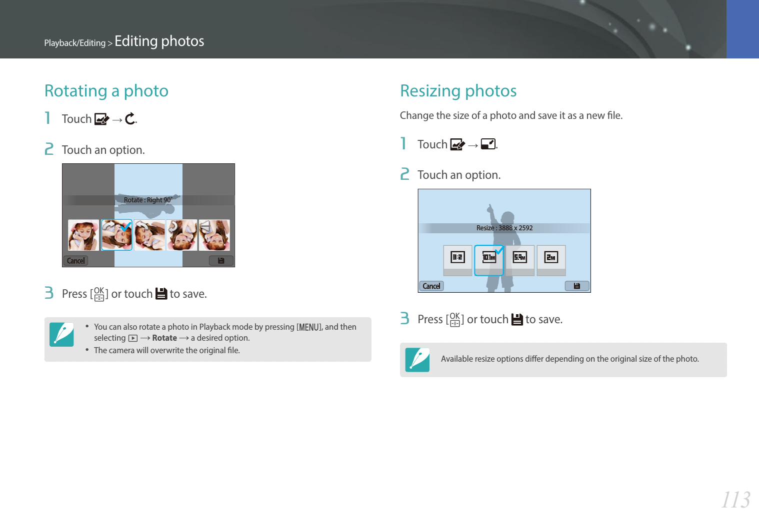Click the playback icon in the rotate note
Image resolution: width=759 pixels, height=532 pixels.
pyautogui.click(x=133, y=338)
